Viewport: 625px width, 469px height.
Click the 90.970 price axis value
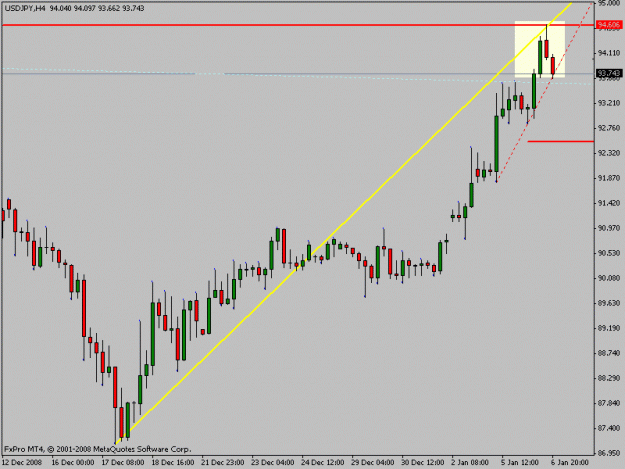609,228
